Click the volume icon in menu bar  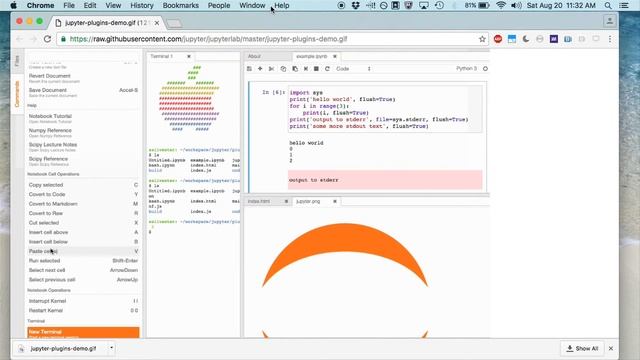516,5
